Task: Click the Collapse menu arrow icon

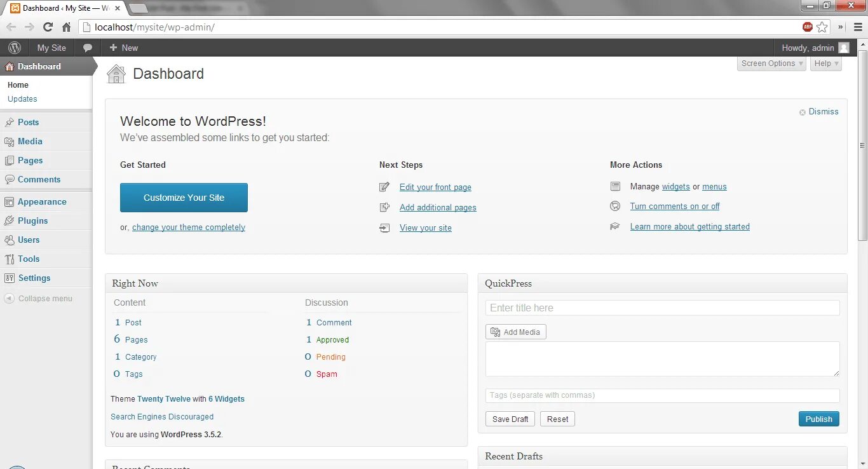Action: [9, 298]
